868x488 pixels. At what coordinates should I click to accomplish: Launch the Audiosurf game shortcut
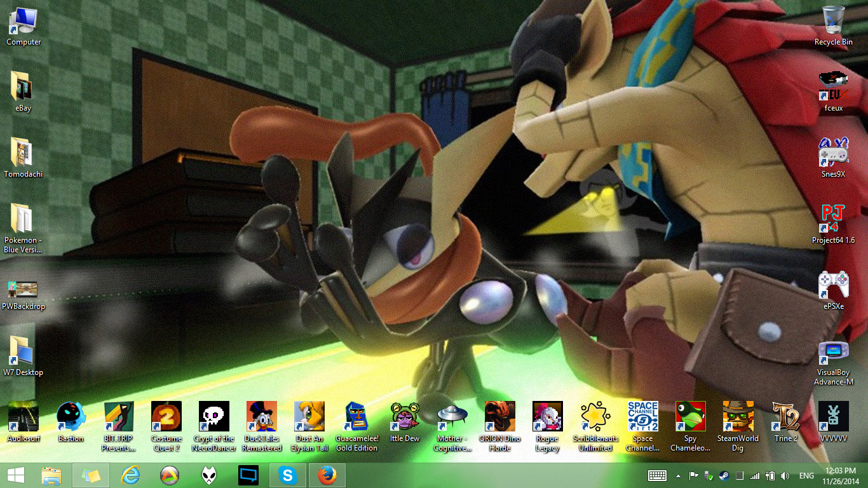click(24, 422)
